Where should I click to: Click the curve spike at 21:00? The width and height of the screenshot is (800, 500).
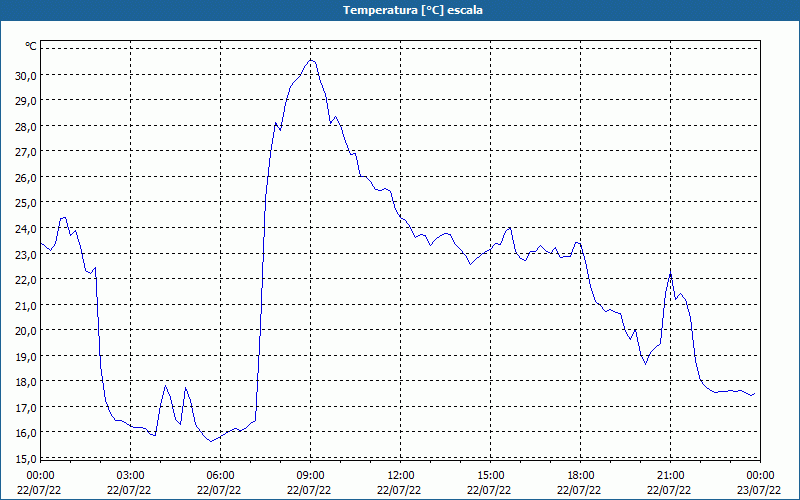670,273
